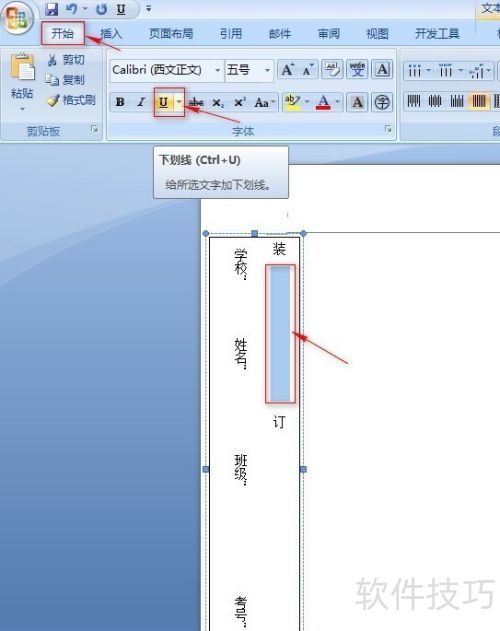This screenshot has height=631, width=500.
Task: Click the 考号 label in the text box
Action: pyautogui.click(x=241, y=612)
